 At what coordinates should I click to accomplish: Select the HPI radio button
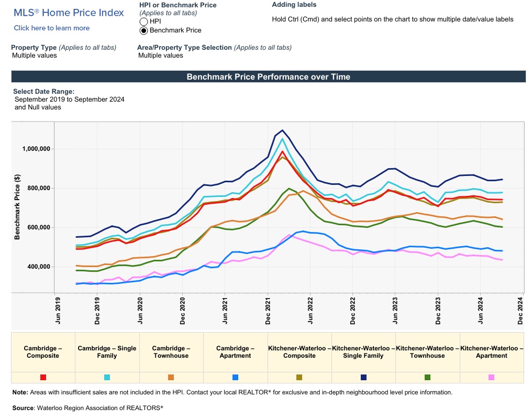pos(143,21)
